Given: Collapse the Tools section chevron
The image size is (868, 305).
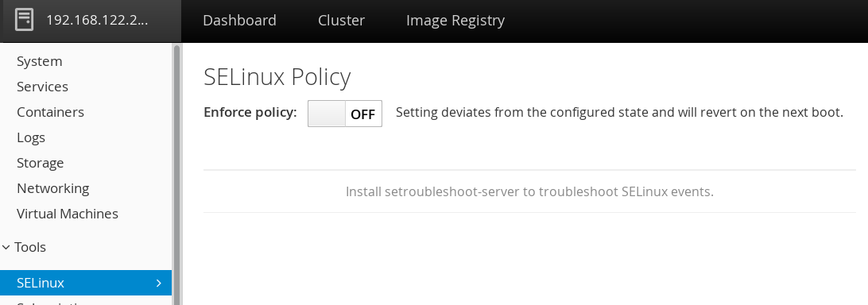Looking at the screenshot, I should tap(6, 248).
